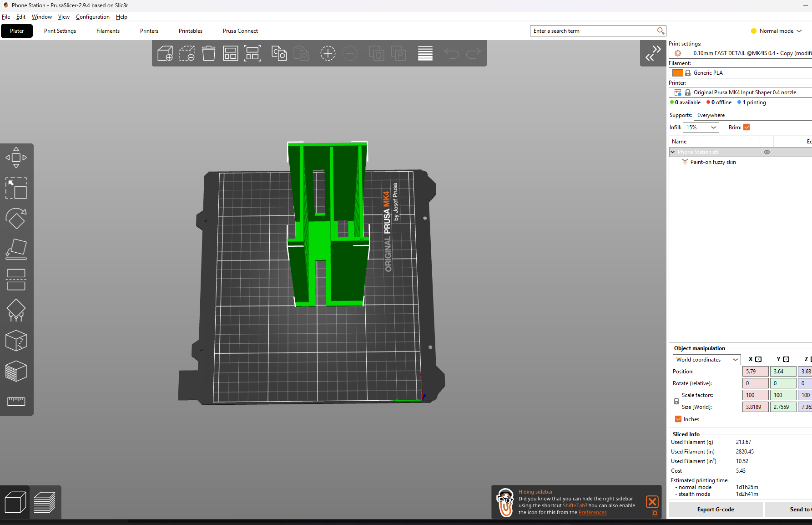Activate the Cut tool
The image size is (812, 525).
[16, 280]
